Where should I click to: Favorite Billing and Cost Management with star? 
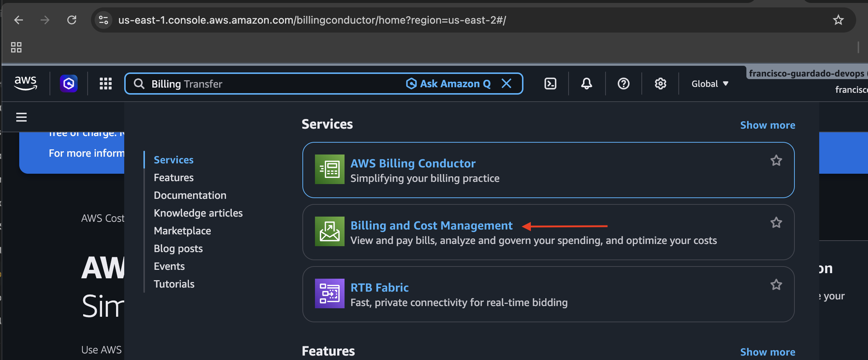[x=776, y=223]
